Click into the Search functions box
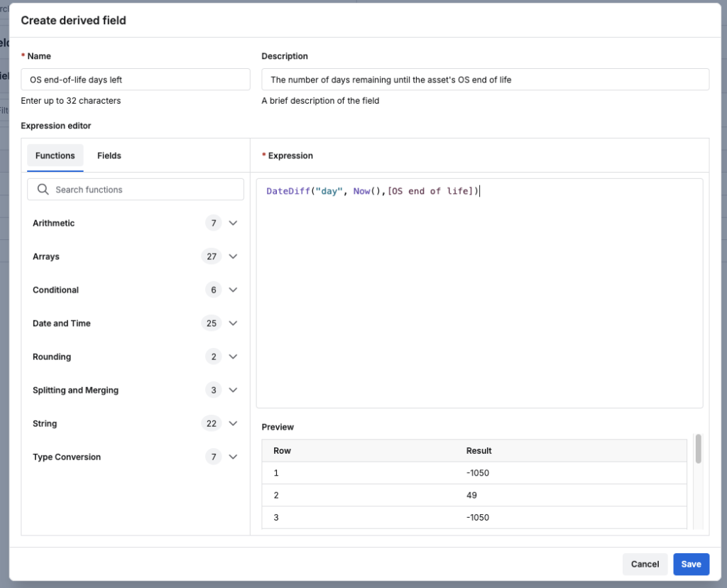The width and height of the screenshot is (727, 588). click(136, 189)
